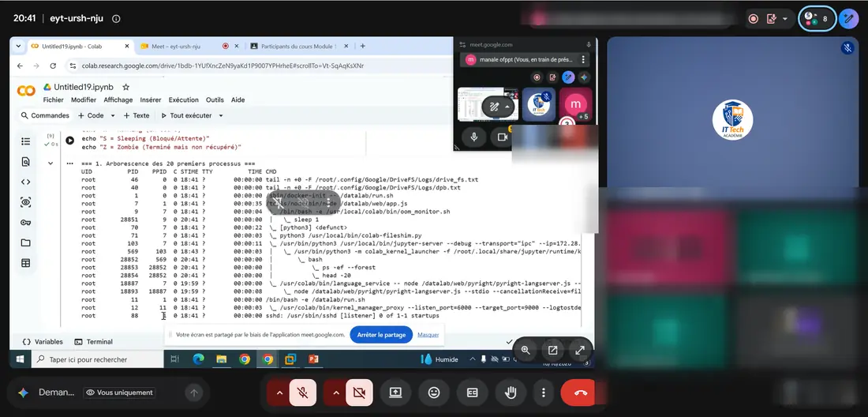Open Colab 'Affichage' menu
Viewport: 868px width, 417px height.
point(118,100)
